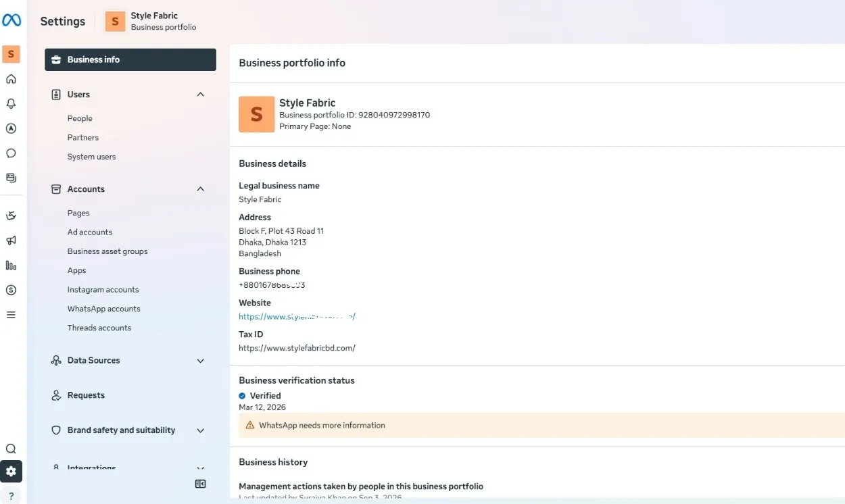Image resolution: width=845 pixels, height=504 pixels.
Task: Open Instagram accounts
Action: (103, 290)
